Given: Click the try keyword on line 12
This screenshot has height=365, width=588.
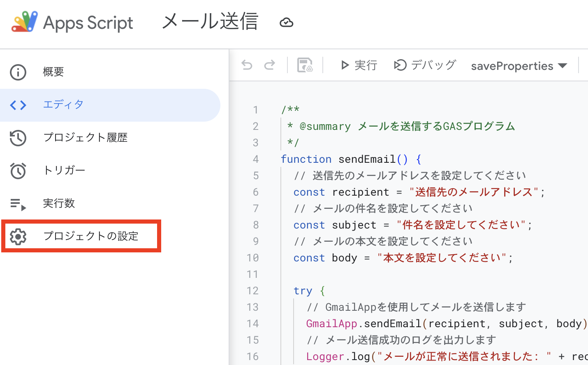Looking at the screenshot, I should pos(303,291).
